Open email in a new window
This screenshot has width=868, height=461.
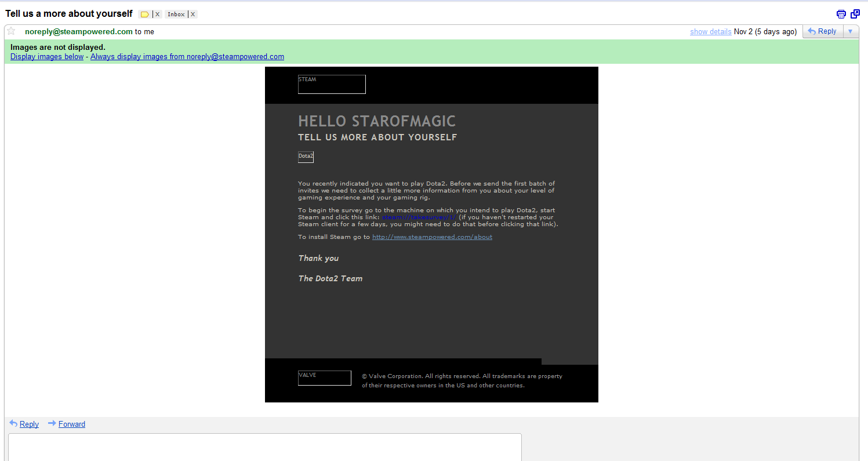(855, 14)
